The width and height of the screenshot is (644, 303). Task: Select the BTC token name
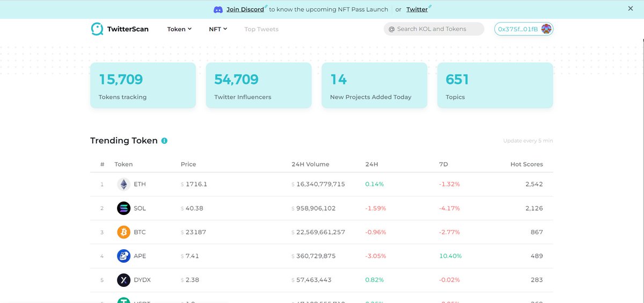click(x=140, y=233)
